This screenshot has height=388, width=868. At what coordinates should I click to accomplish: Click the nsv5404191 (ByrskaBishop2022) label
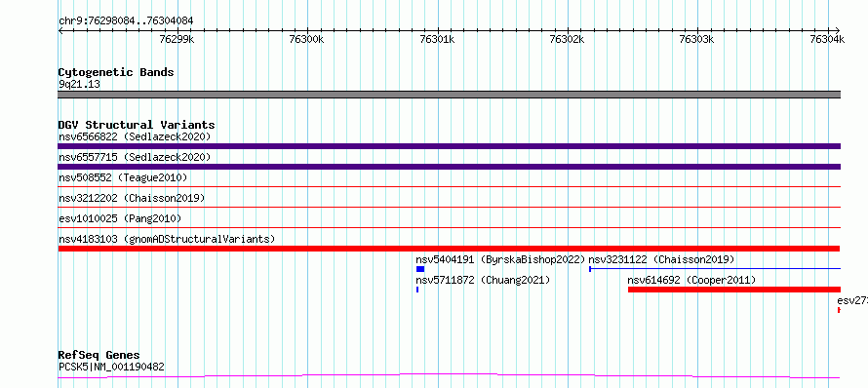500,259
